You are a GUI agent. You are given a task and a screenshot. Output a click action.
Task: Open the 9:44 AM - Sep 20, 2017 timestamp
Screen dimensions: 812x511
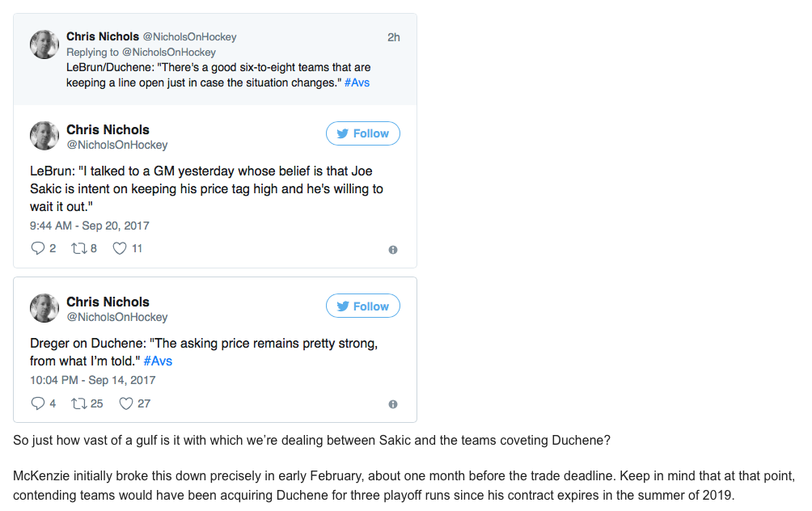coord(90,226)
